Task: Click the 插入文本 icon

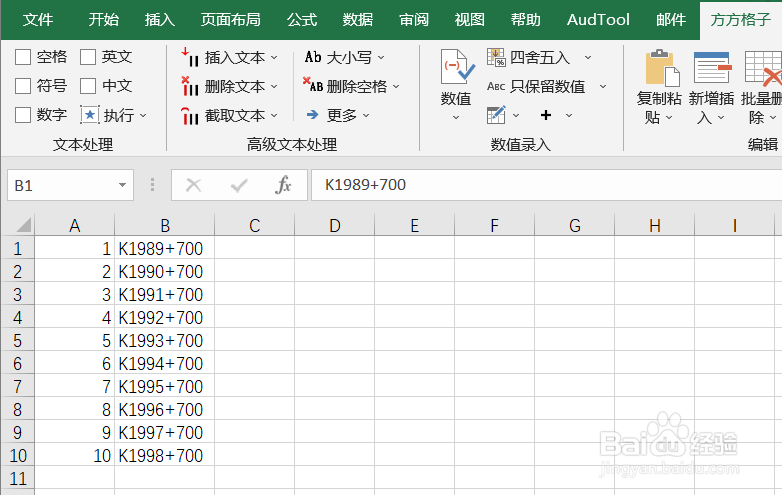Action: tap(190, 57)
